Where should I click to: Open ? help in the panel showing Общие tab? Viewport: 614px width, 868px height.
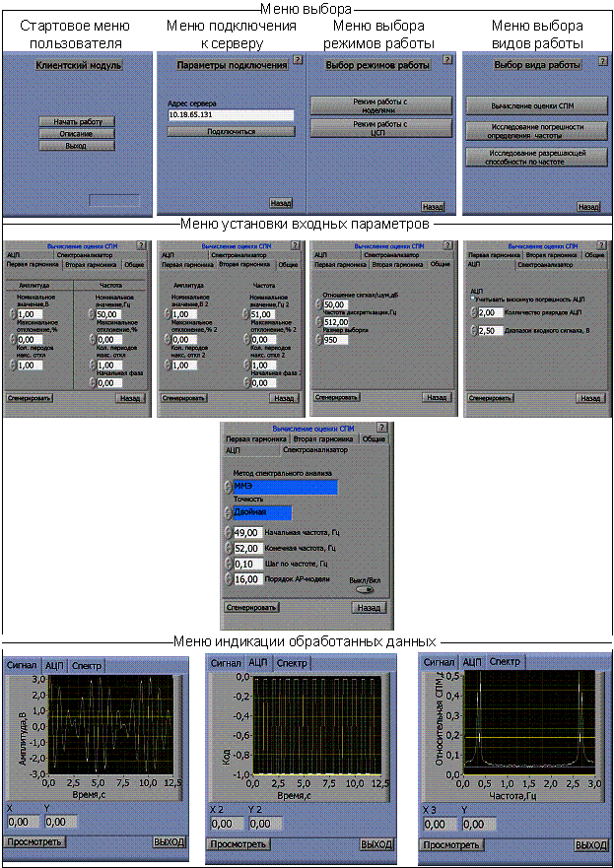point(449,245)
